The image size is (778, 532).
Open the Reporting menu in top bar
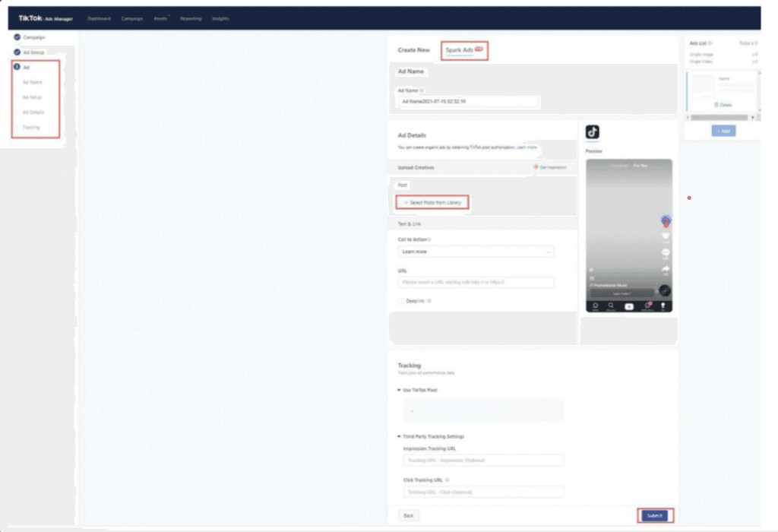(x=191, y=18)
